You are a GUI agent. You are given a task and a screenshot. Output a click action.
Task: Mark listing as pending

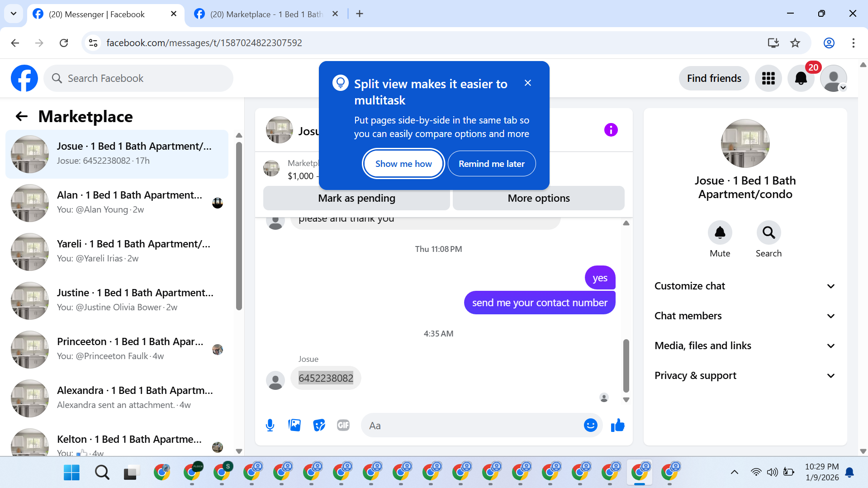356,198
